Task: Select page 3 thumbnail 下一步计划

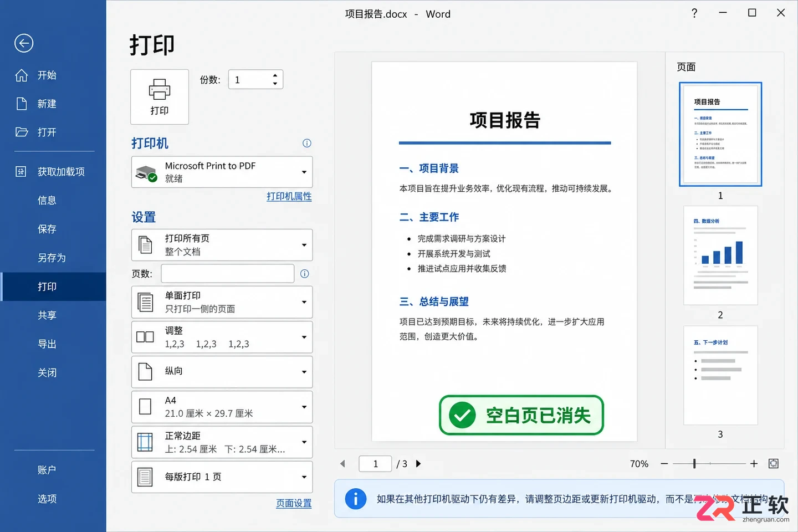Action: click(720, 375)
